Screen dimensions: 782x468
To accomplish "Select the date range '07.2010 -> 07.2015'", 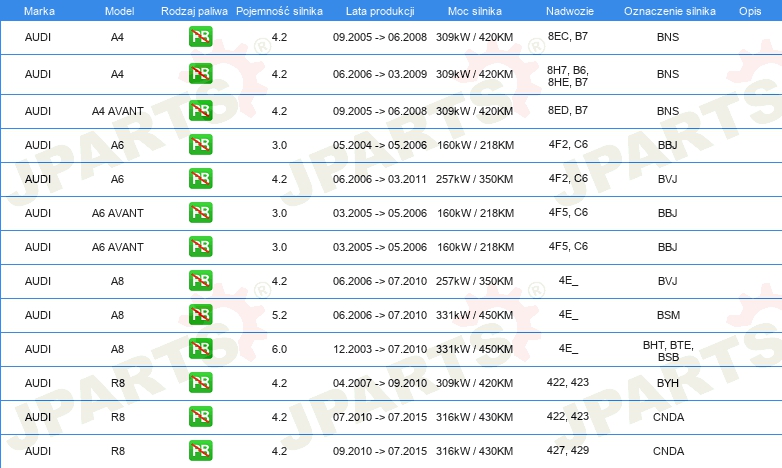I will coord(380,417).
